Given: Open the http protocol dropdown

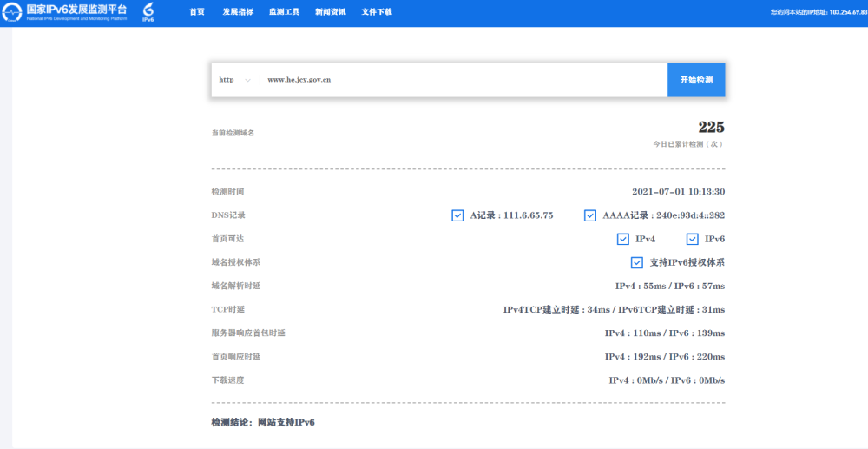Looking at the screenshot, I should click(x=234, y=80).
